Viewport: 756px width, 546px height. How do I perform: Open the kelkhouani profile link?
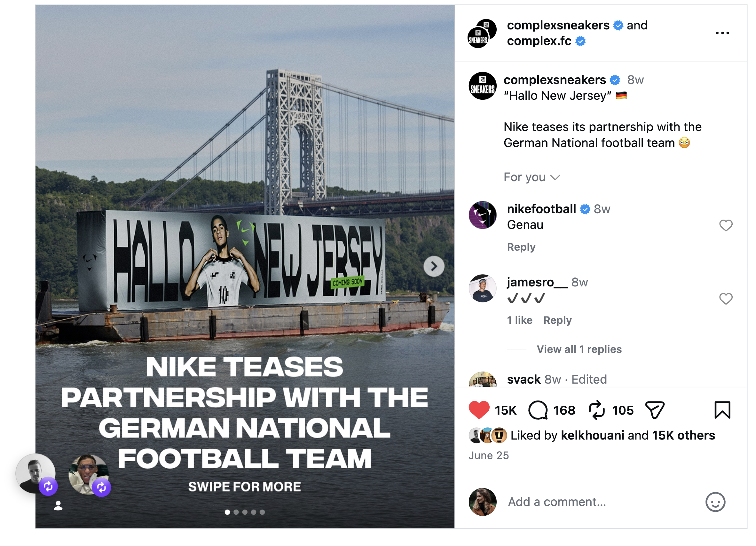[x=592, y=435]
